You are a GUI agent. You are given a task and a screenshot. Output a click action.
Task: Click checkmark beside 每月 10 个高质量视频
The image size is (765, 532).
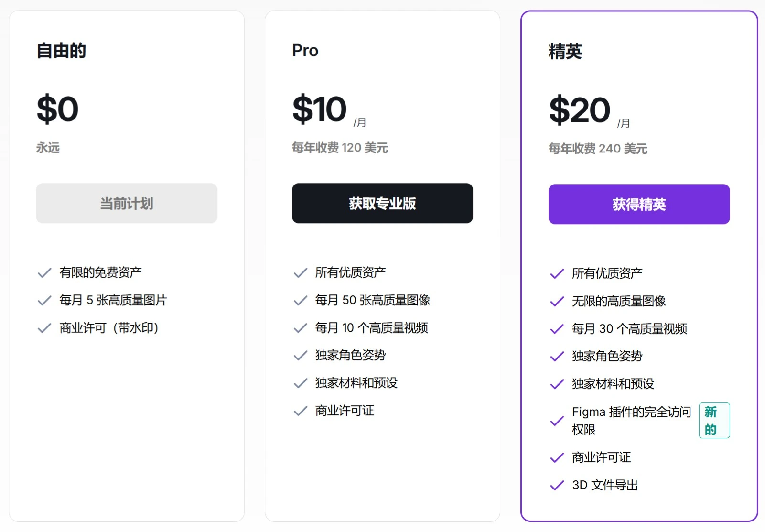(301, 328)
